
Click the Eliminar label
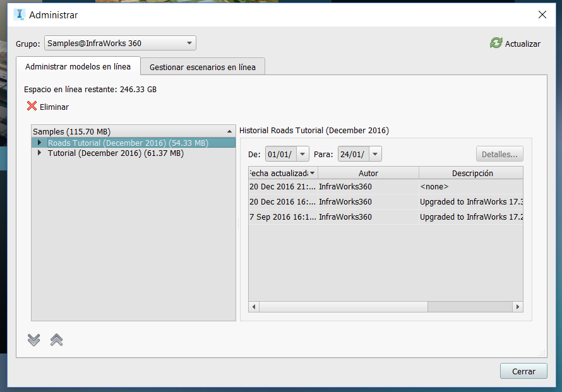[54, 107]
